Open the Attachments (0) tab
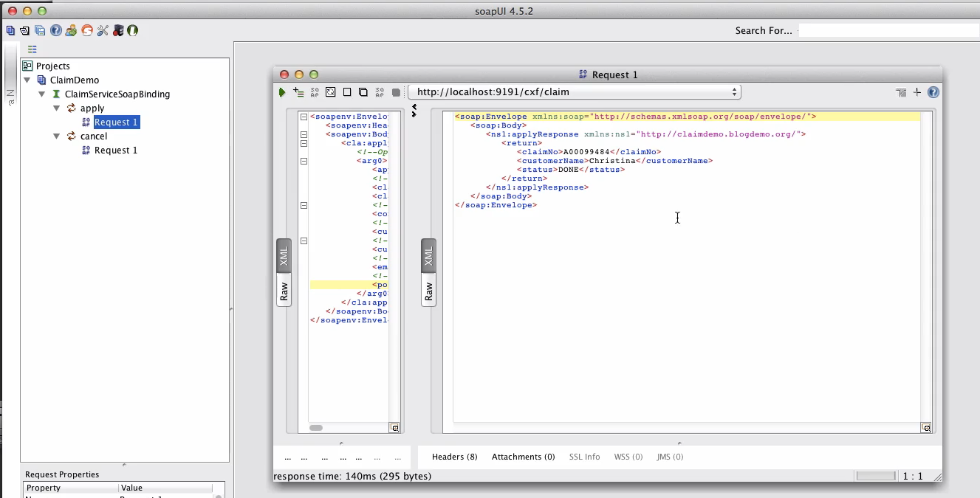This screenshot has width=980, height=498. pos(523,457)
